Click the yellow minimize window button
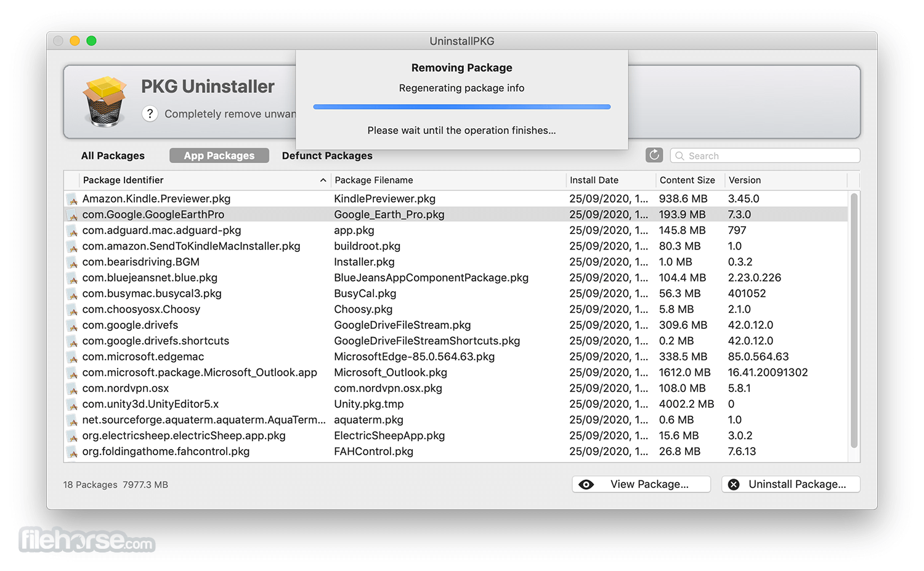Image resolution: width=924 pixels, height=571 pixels. 75,41
